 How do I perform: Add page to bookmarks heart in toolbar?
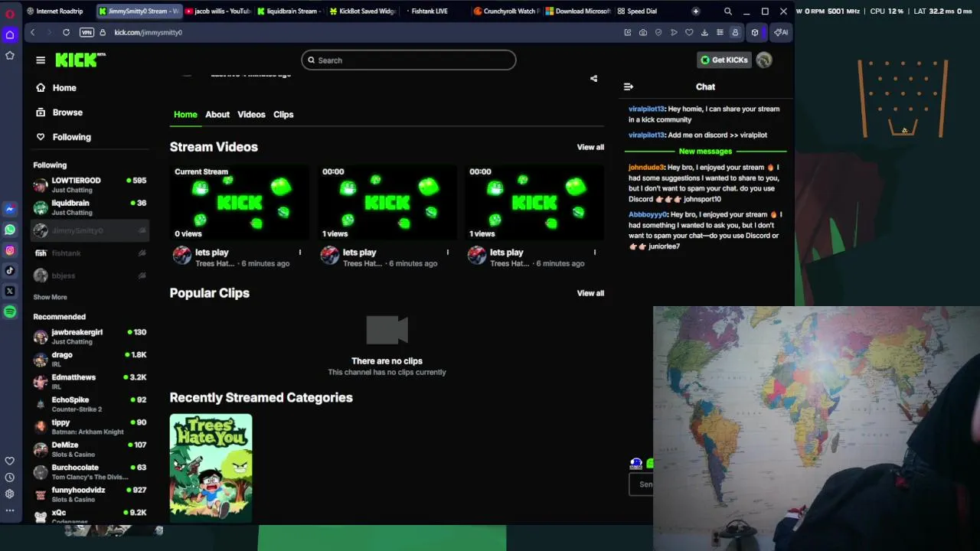pyautogui.click(x=689, y=32)
